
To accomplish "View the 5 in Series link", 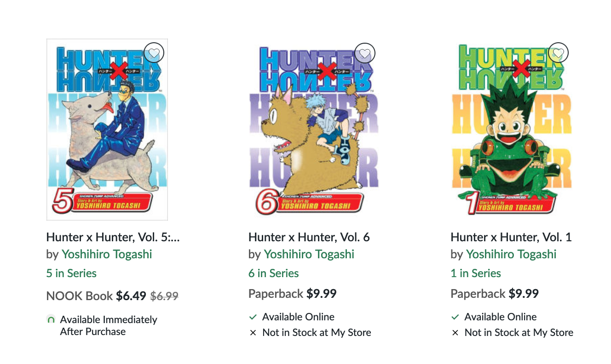I will click(x=71, y=273).
